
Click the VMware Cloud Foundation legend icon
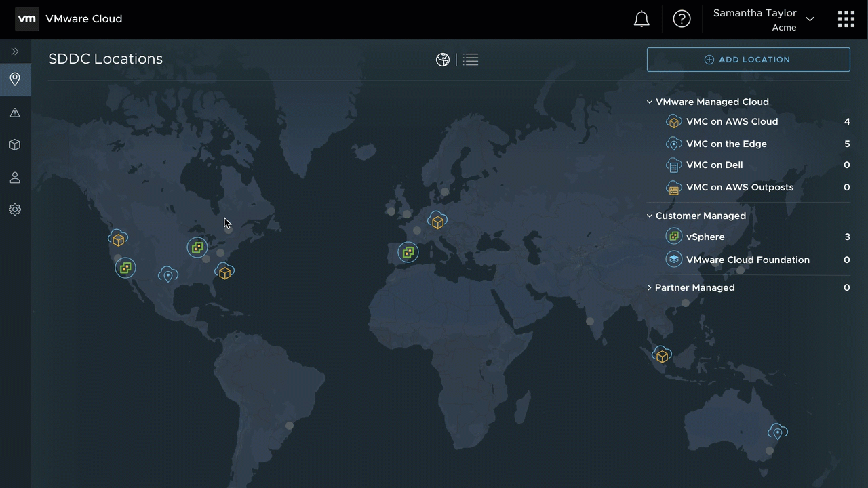click(x=673, y=260)
